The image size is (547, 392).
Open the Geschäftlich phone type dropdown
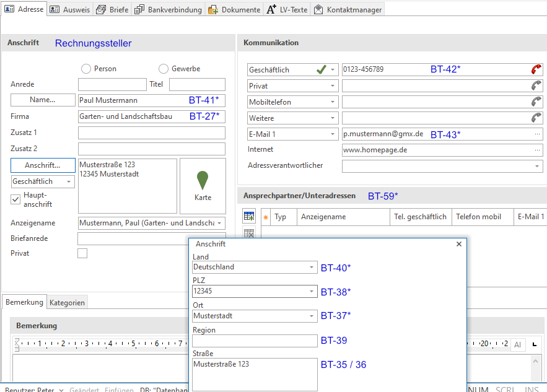point(333,70)
